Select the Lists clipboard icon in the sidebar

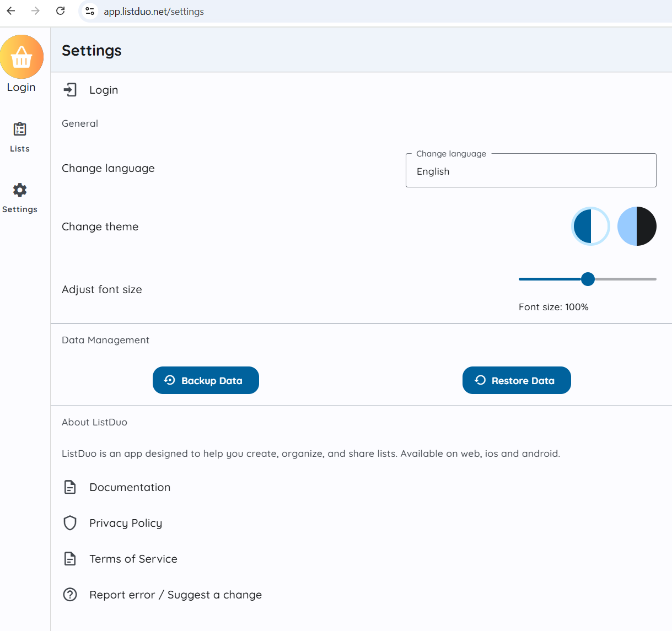tap(19, 128)
